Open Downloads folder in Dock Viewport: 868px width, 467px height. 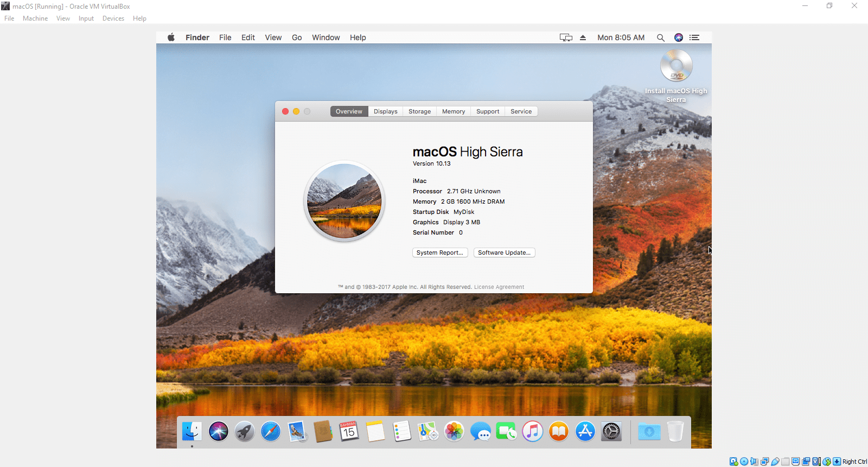649,432
